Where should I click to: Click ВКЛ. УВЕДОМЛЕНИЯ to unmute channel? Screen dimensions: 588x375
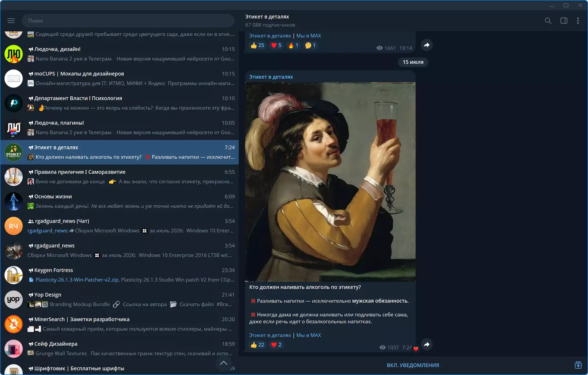[413, 365]
